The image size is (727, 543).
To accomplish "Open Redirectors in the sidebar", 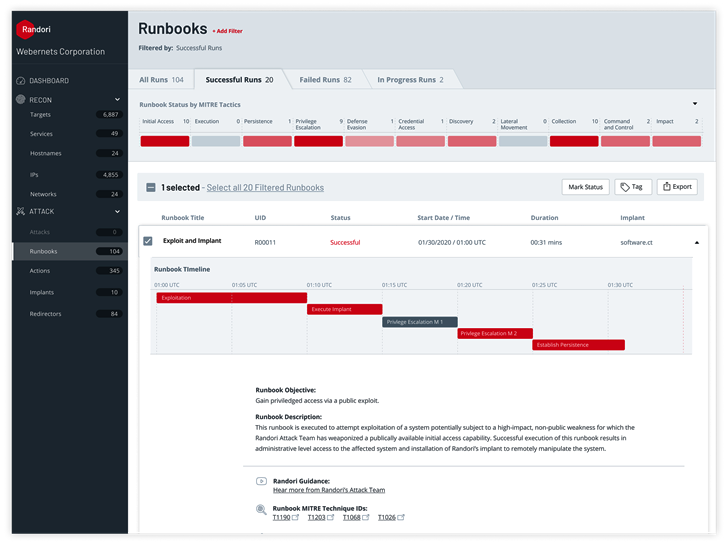I will [x=70, y=314].
